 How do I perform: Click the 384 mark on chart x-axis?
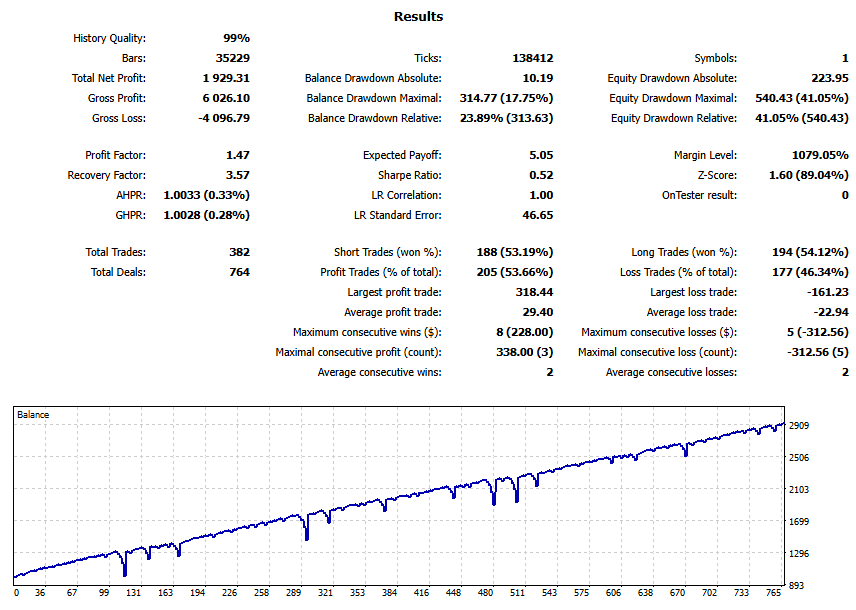(x=388, y=593)
